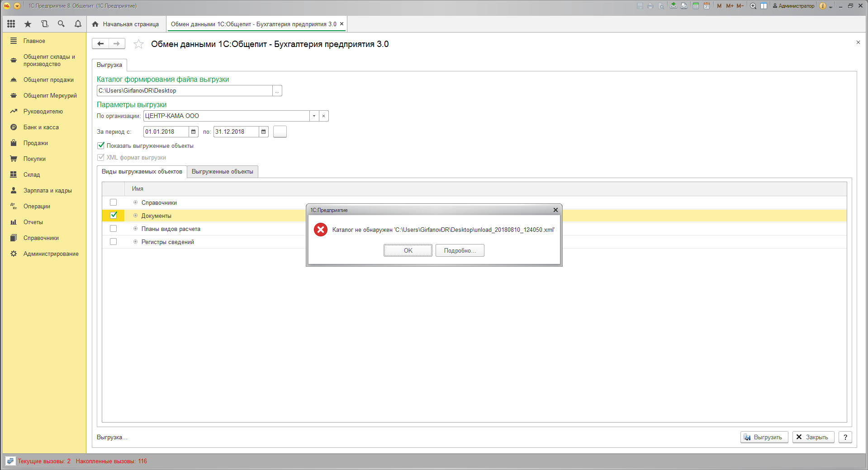This screenshot has width=868, height=470.
Task: Click the export folder path field
Action: [185, 91]
